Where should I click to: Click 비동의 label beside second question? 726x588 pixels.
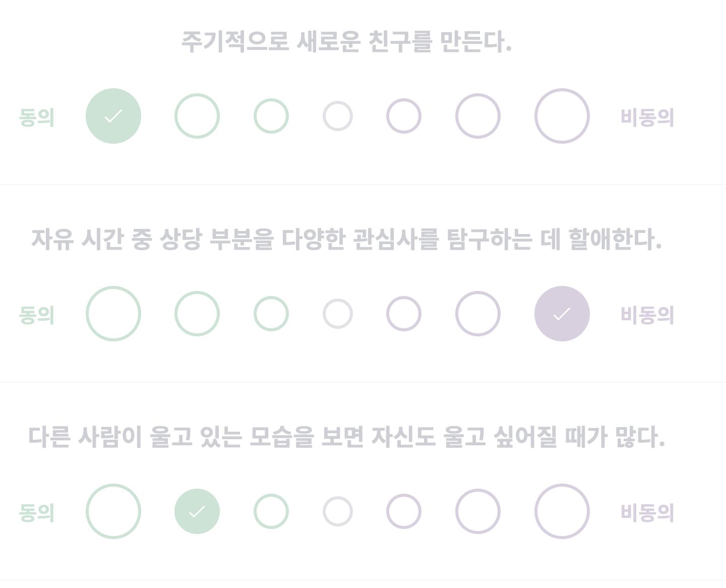tap(647, 316)
